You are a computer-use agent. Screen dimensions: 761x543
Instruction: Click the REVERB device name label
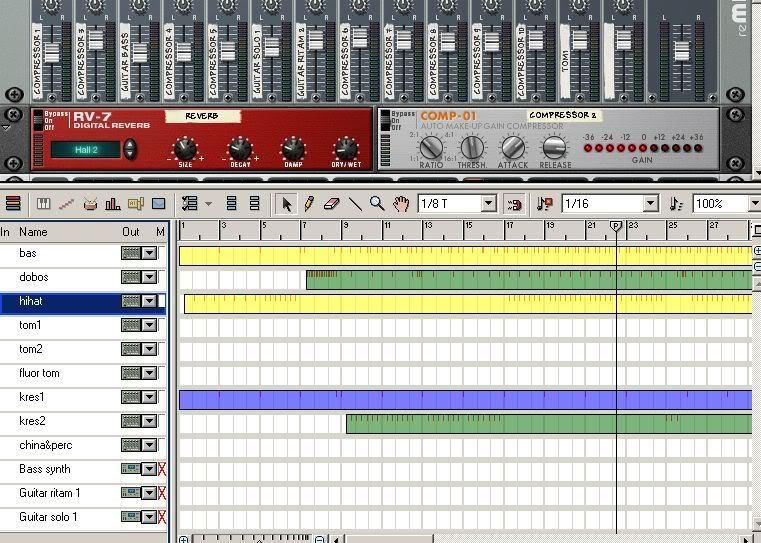click(202, 116)
